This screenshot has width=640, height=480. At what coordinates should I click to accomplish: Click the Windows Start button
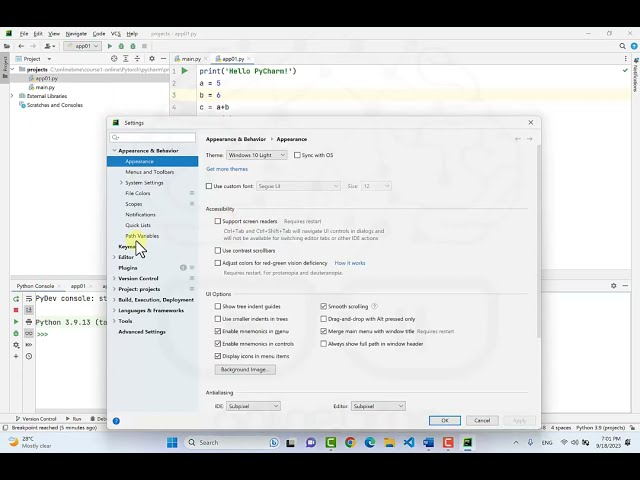pyautogui.click(x=172, y=442)
